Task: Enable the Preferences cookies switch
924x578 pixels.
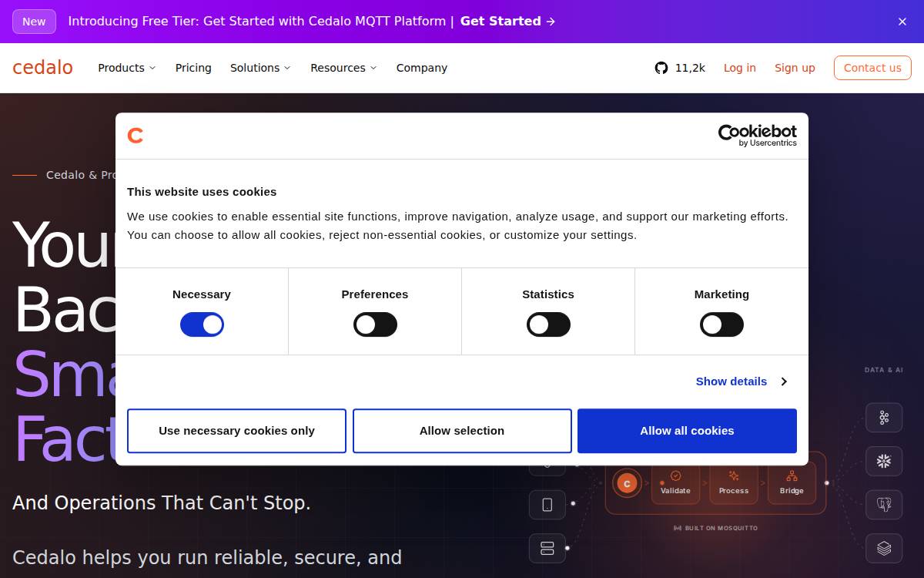Action: (375, 324)
